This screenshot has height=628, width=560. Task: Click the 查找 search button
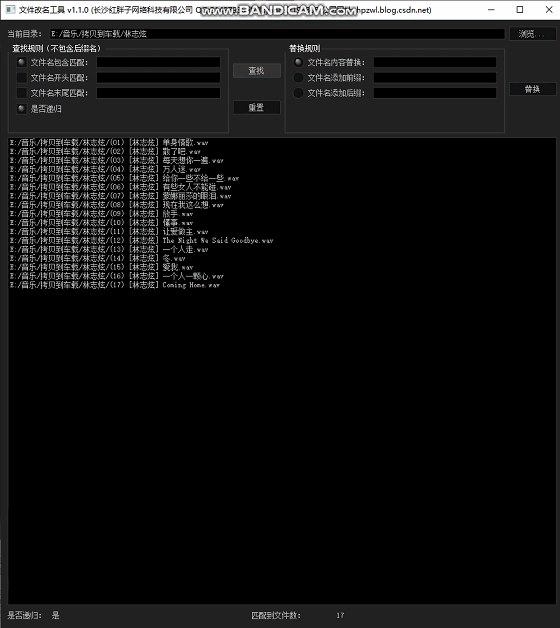256,71
